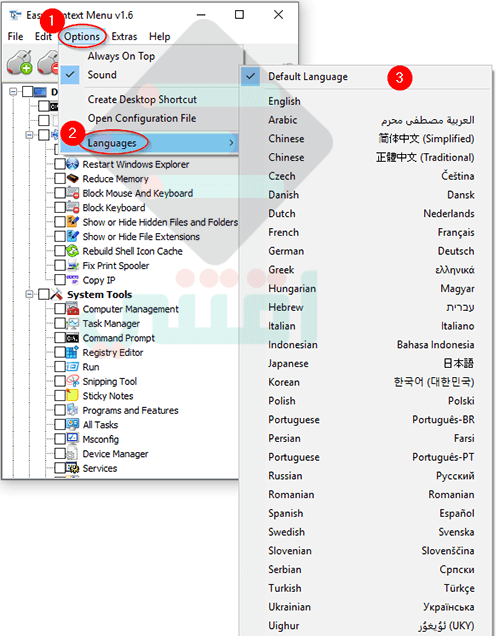Tick the Device Manager checkbox
The height and width of the screenshot is (636, 500).
pyautogui.click(x=60, y=453)
